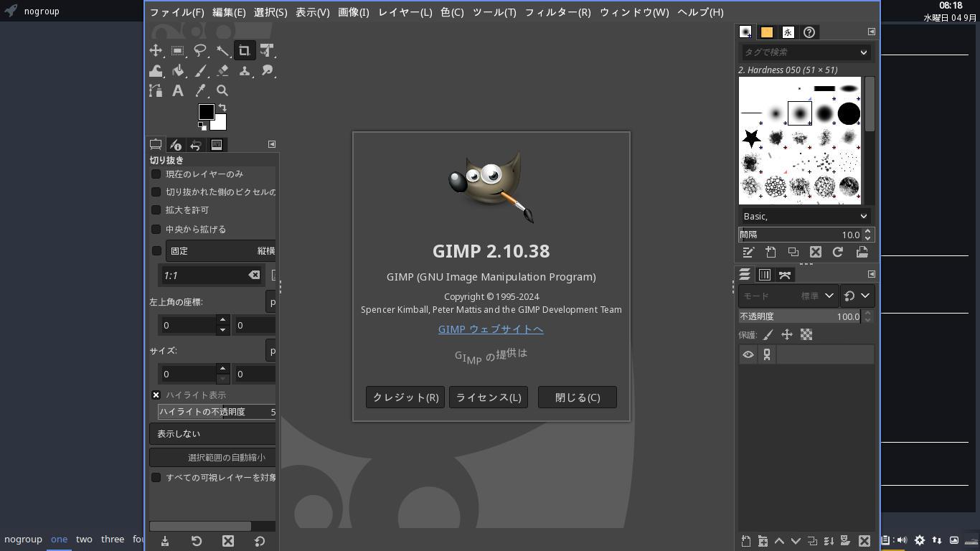
Task: Toggle lock pixels paintbrush icon in layers
Action: 768,335
